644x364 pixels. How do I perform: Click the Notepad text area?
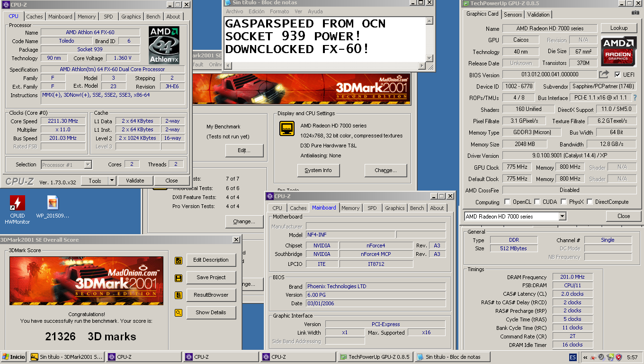324,39
